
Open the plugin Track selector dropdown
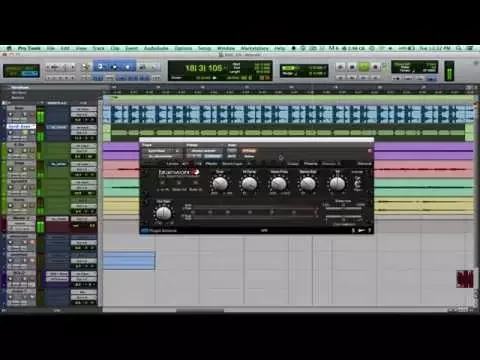[x=162, y=151]
